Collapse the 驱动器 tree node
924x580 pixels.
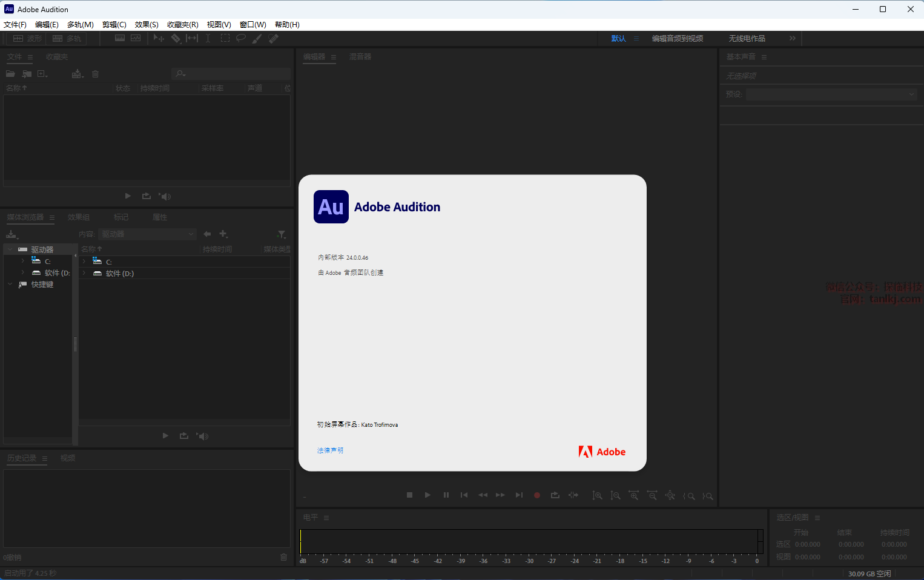pos(10,249)
